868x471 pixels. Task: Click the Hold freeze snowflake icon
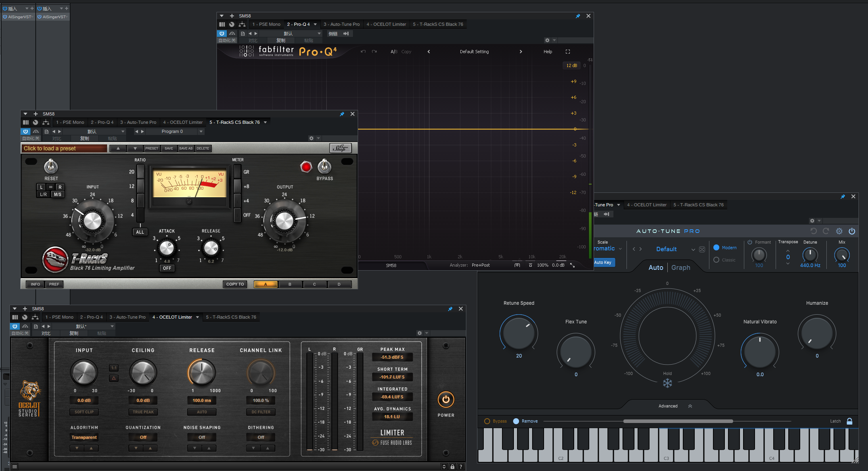pos(667,383)
